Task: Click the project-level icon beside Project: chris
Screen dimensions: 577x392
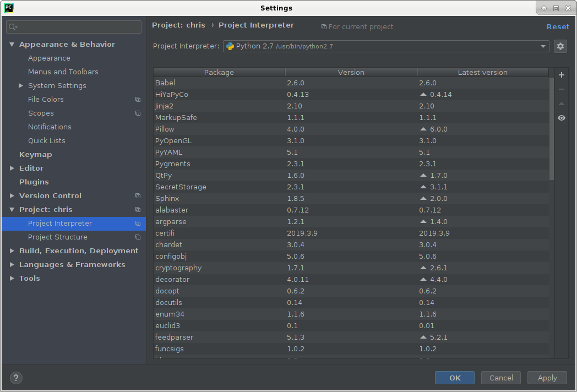Action: 138,209
